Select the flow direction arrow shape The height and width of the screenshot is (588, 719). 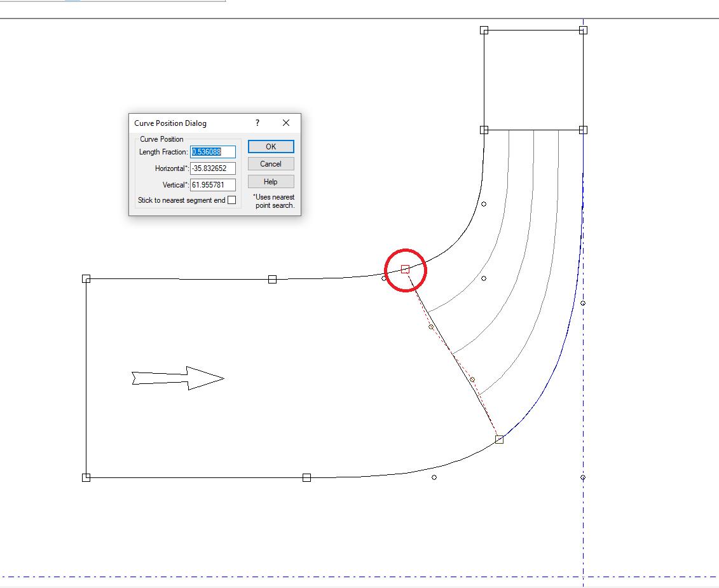click(x=178, y=378)
